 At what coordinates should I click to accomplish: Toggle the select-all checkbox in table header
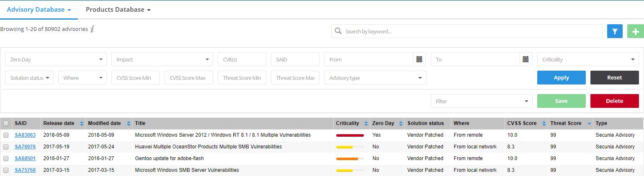(x=6, y=124)
